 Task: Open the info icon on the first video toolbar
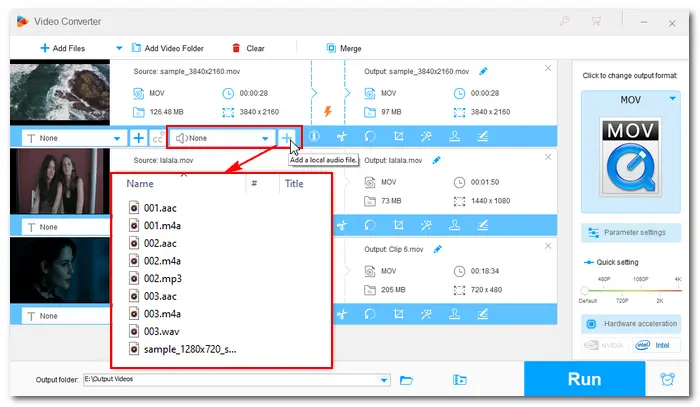314,136
